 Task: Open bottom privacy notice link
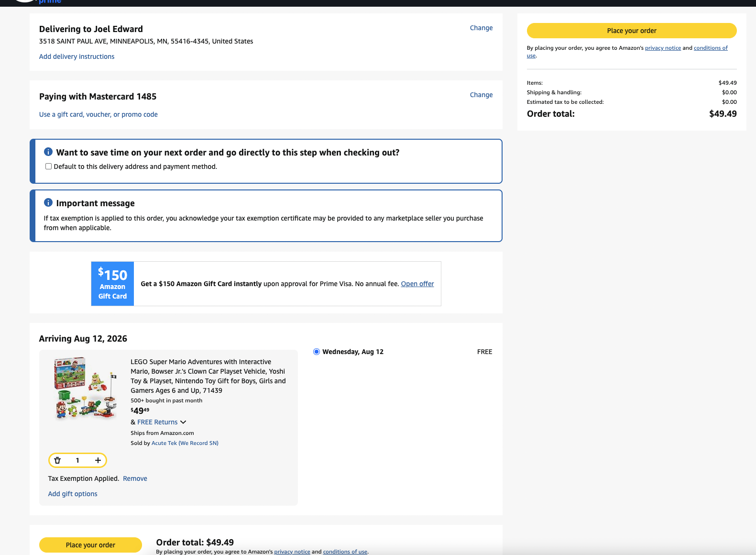pos(292,552)
